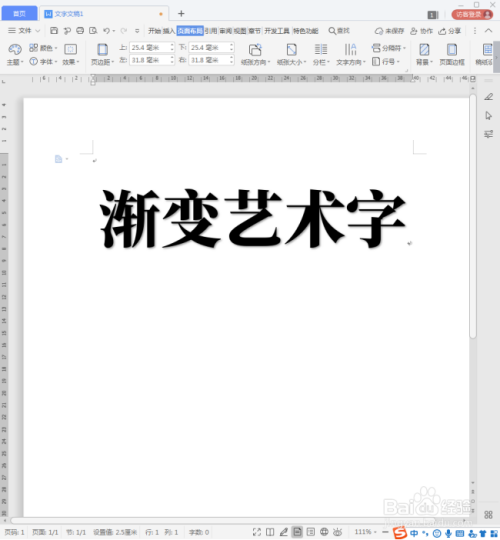
Task: Click the 首页 home tab
Action: (x=19, y=14)
